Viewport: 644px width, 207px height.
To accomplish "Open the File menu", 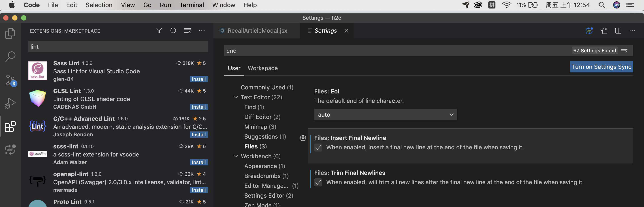I will click(x=53, y=5).
